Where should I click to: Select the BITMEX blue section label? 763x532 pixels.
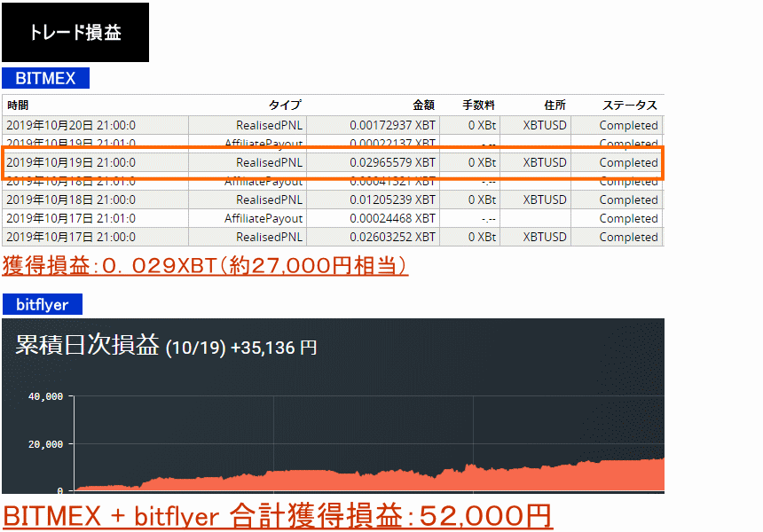point(45,78)
